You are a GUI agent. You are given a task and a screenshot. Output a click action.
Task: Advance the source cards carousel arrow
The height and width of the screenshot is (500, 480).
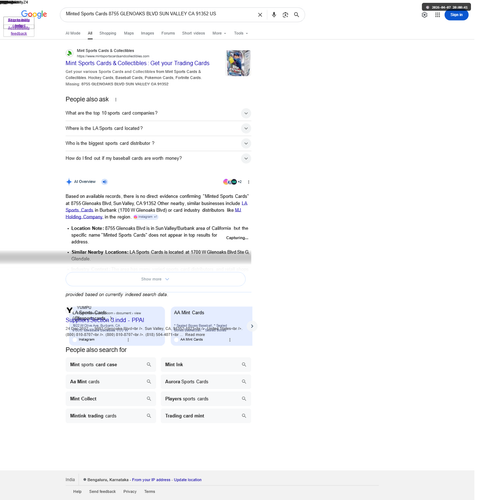[x=252, y=326]
